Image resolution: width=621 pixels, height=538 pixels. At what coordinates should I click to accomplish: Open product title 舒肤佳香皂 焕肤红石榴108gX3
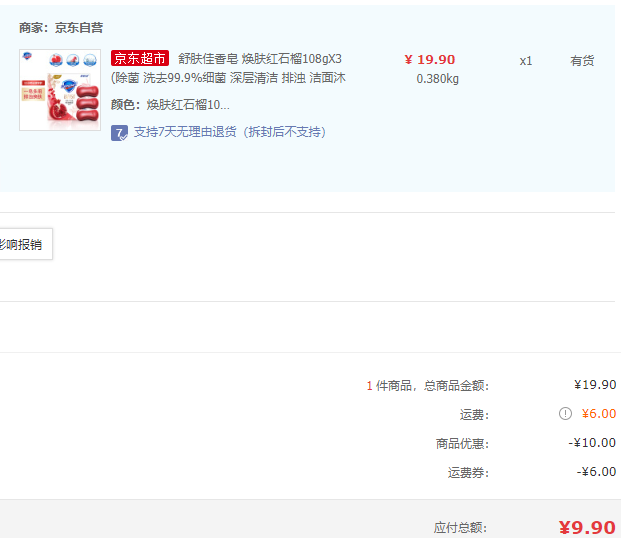pos(260,59)
